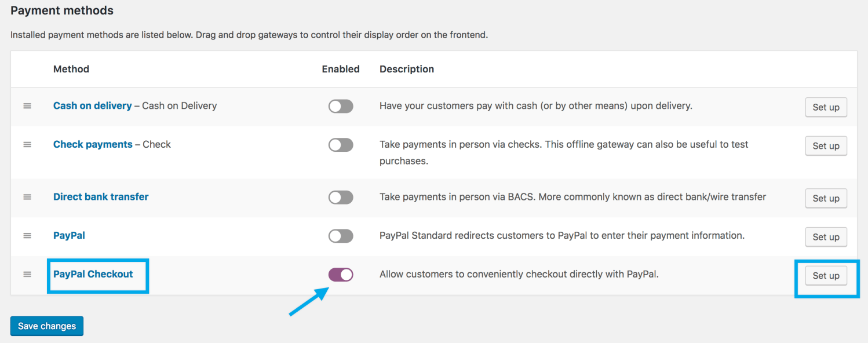Image resolution: width=868 pixels, height=343 pixels.
Task: Open the Cash on delivery settings link
Action: 92,105
